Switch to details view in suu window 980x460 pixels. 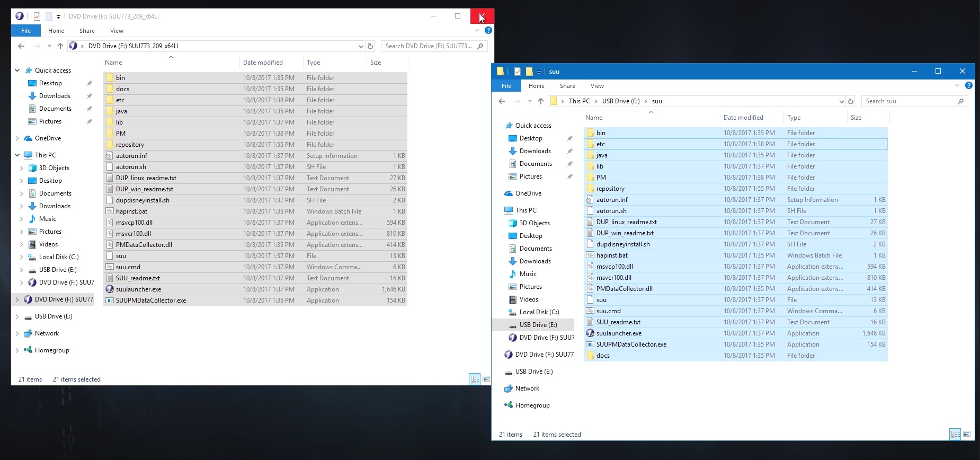(955, 434)
